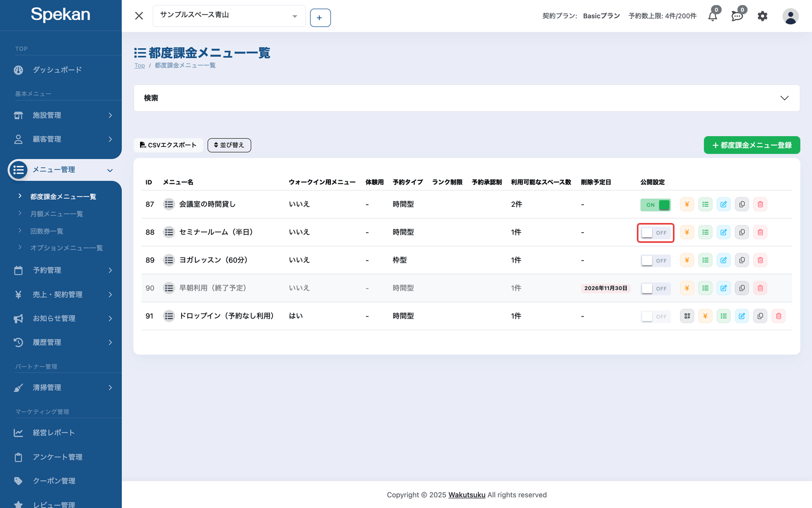Open the user profile avatar
The width and height of the screenshot is (812, 508).
point(790,16)
